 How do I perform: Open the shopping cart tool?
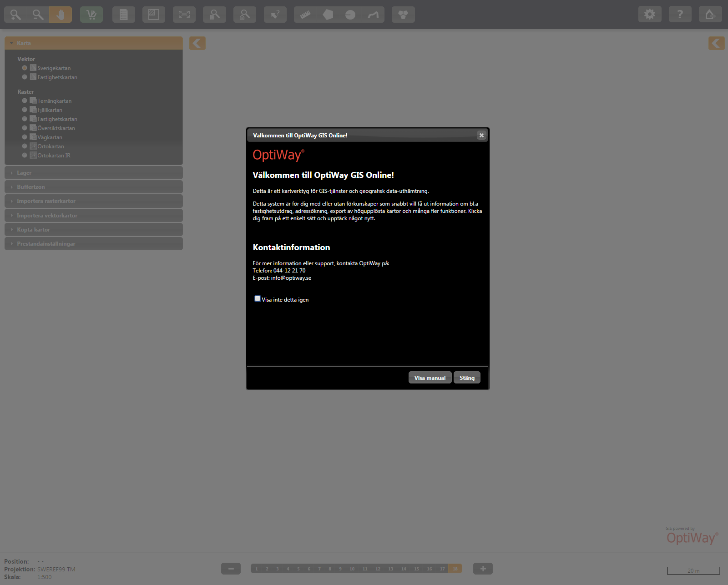tap(91, 15)
